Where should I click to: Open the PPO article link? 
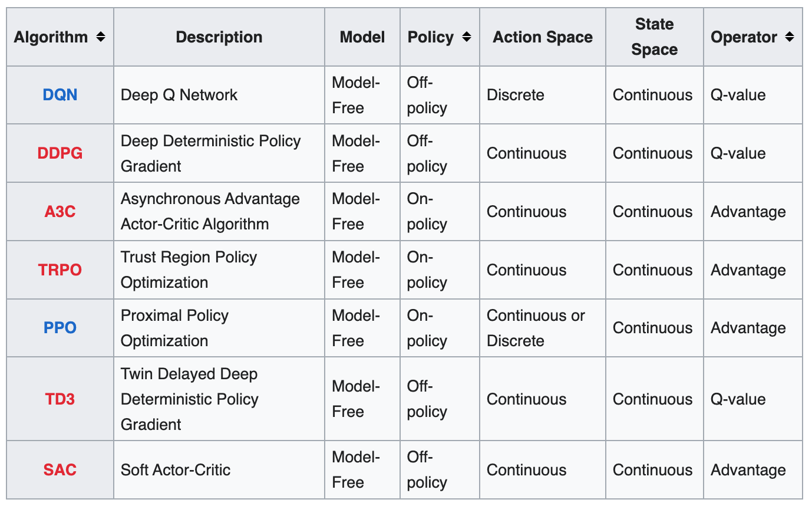[x=60, y=328]
